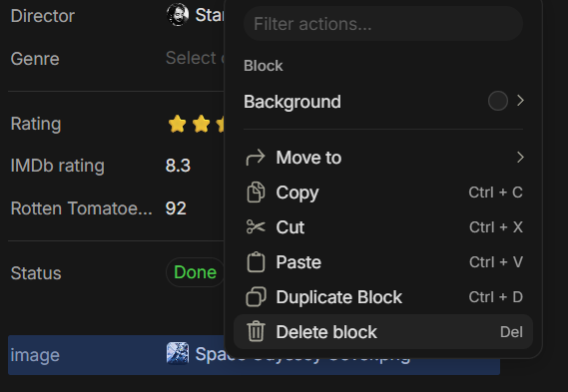
Task: Open the Genre select field
Action: point(195,58)
